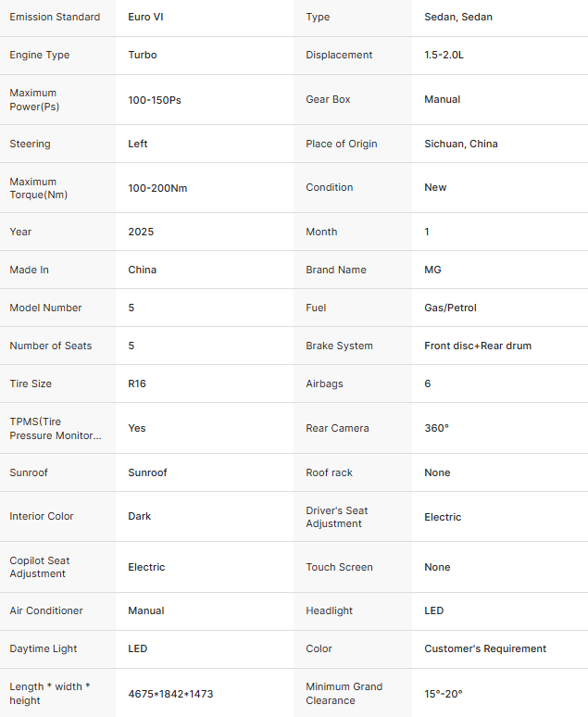Select the 4675*1842*1473 dimensions value
This screenshot has height=717, width=588.
pyautogui.click(x=170, y=693)
